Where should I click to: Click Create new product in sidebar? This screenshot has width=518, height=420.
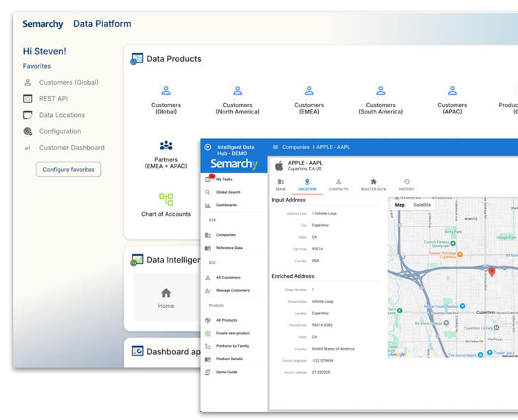232,333
